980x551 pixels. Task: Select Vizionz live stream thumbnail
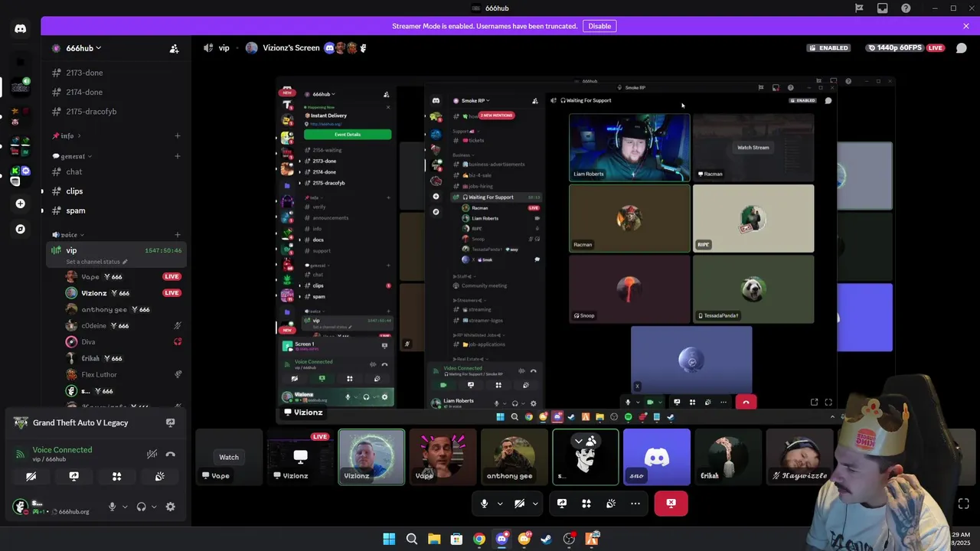pos(300,457)
